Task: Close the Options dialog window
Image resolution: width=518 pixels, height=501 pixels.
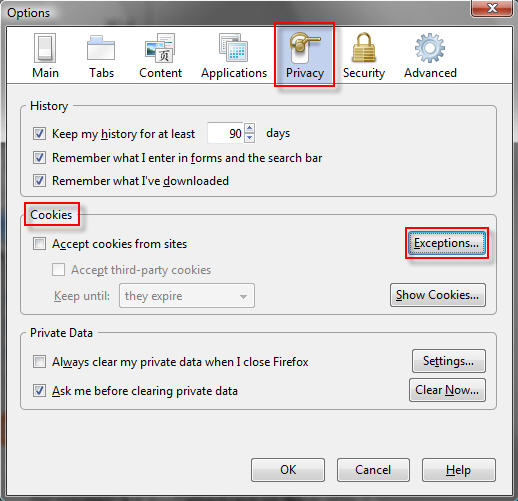Action: coord(492,7)
